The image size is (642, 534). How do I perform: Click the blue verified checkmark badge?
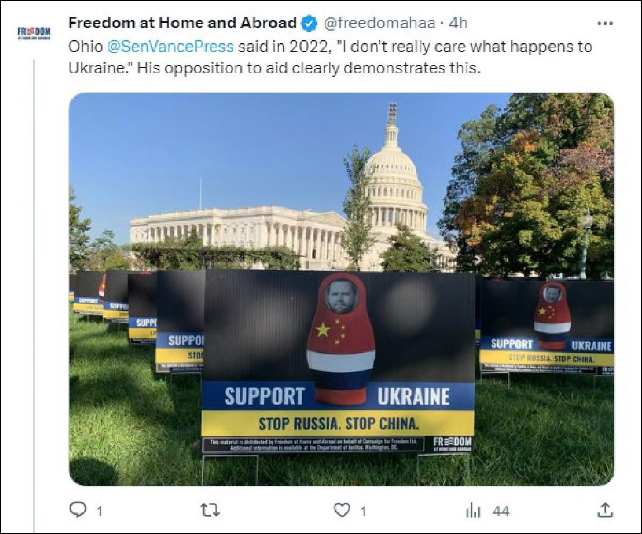[x=309, y=23]
